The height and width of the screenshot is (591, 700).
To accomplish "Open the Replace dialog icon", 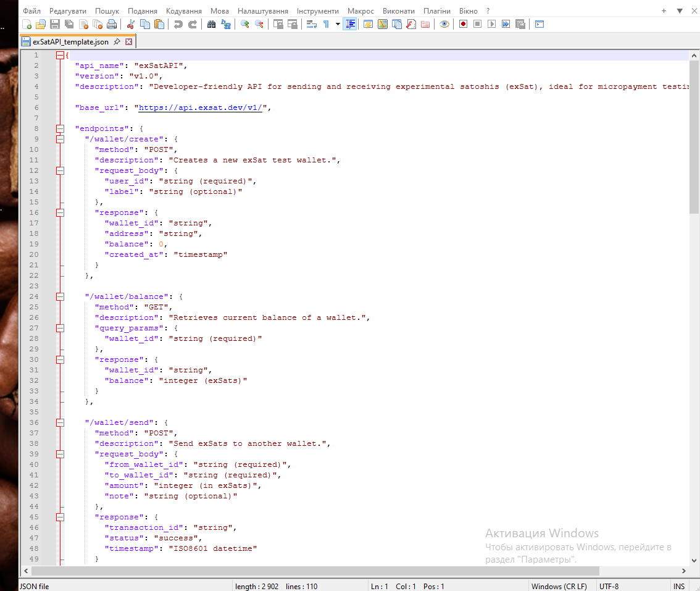I will tap(226, 24).
